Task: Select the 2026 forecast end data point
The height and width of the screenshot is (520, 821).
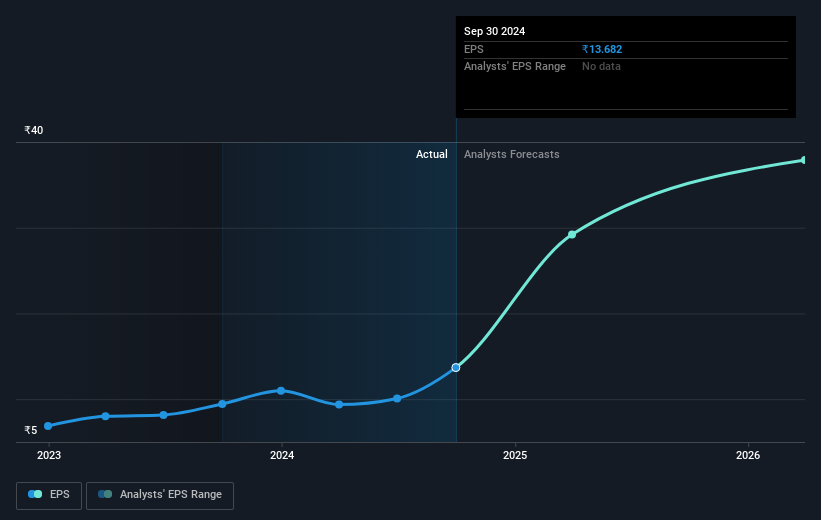Action: (x=804, y=160)
